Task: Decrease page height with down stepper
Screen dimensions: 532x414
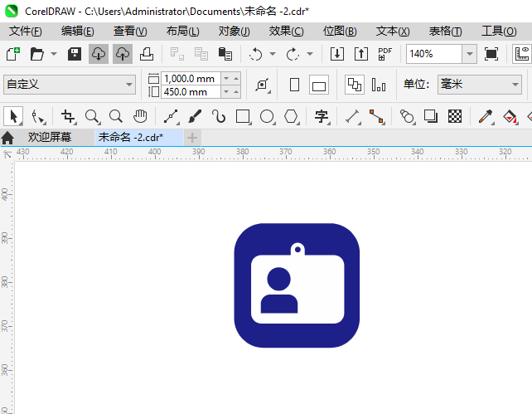Action: pos(226,92)
